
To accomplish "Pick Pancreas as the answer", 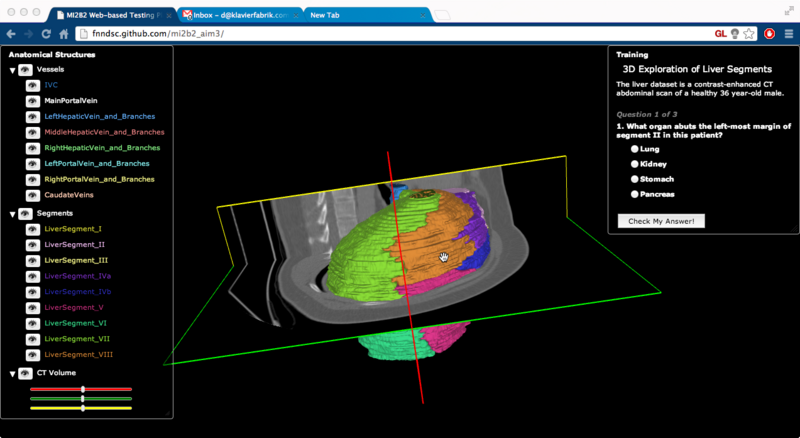I will click(x=635, y=193).
